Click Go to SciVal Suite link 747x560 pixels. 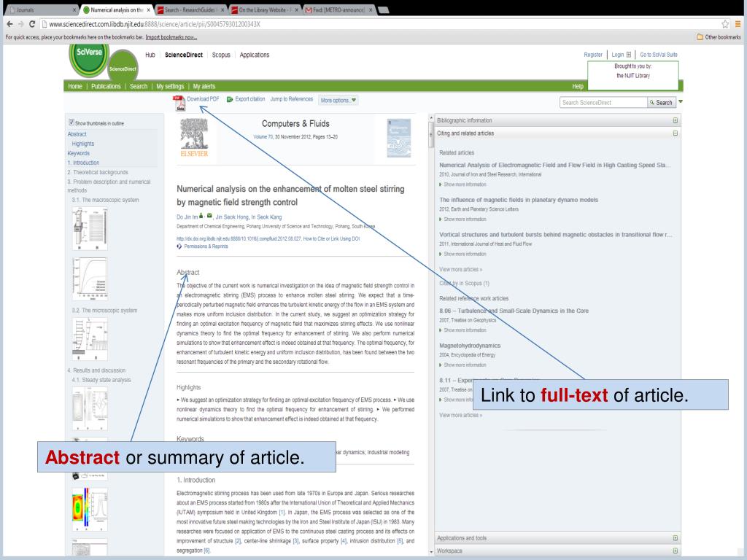[x=659, y=54]
